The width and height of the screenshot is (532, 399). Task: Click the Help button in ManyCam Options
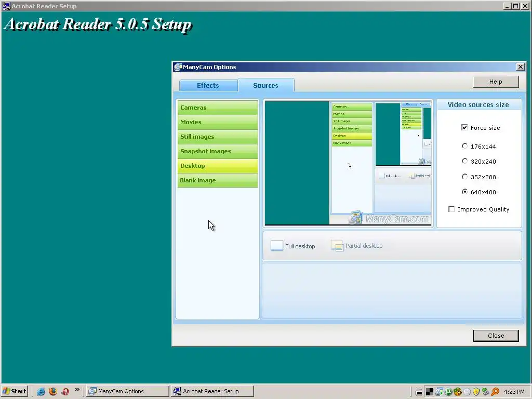coord(496,82)
